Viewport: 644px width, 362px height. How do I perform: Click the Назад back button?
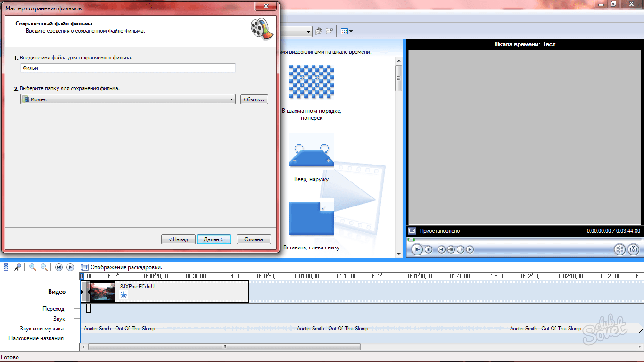[x=178, y=239]
